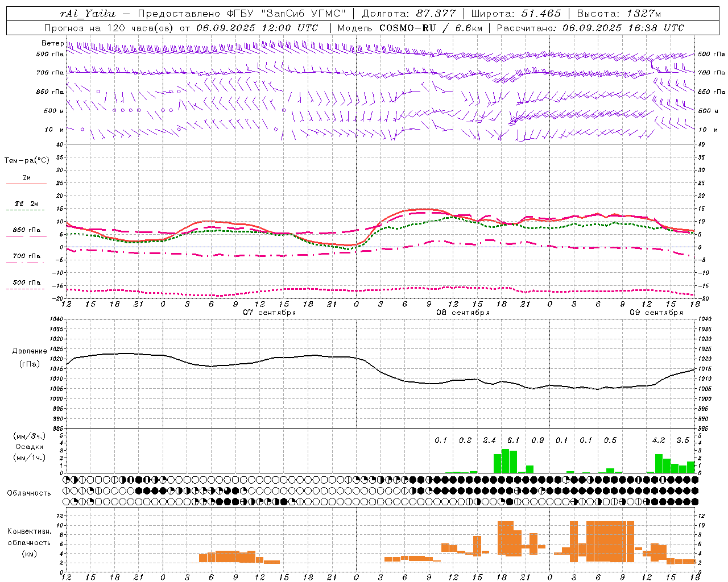Click the 'Осадки' precipitation label
The image size is (728, 582).
30,447
